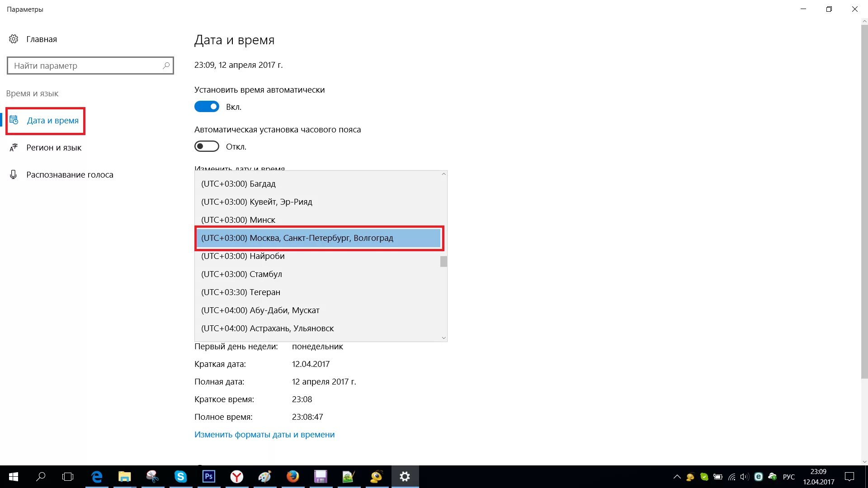Launch Skype from the taskbar
This screenshot has height=488, width=868.
[x=180, y=476]
